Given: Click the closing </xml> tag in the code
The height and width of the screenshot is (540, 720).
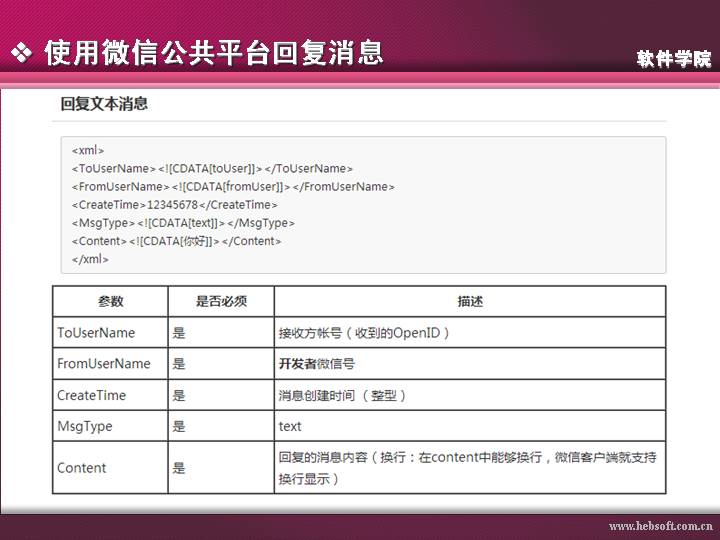Looking at the screenshot, I should (90, 258).
